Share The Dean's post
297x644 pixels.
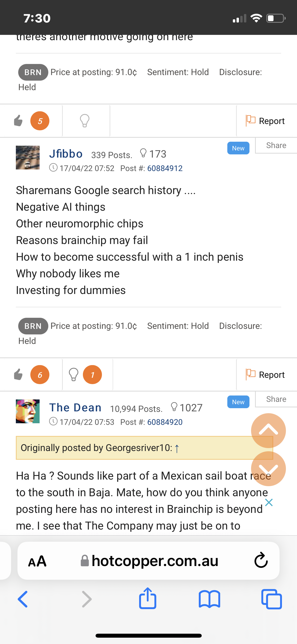pos(276,399)
